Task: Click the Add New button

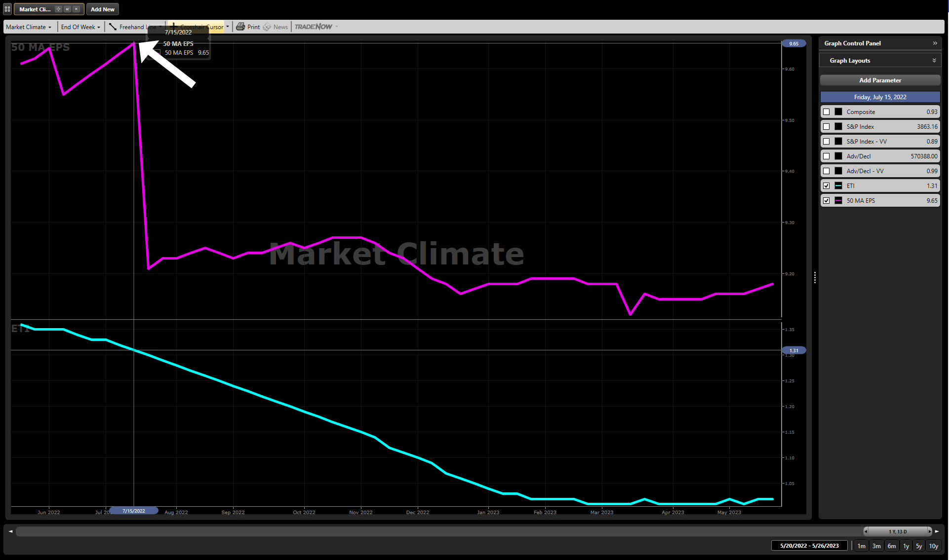Action: click(x=102, y=9)
